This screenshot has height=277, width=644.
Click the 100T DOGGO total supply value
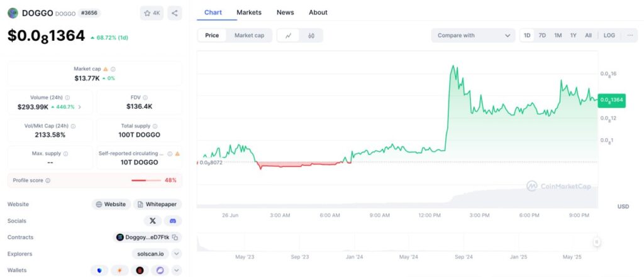139,134
